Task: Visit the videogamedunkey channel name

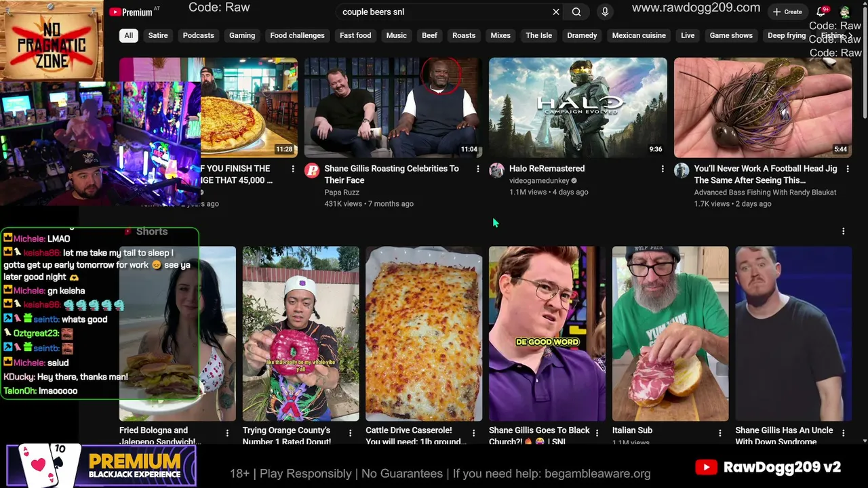Action: (x=539, y=181)
